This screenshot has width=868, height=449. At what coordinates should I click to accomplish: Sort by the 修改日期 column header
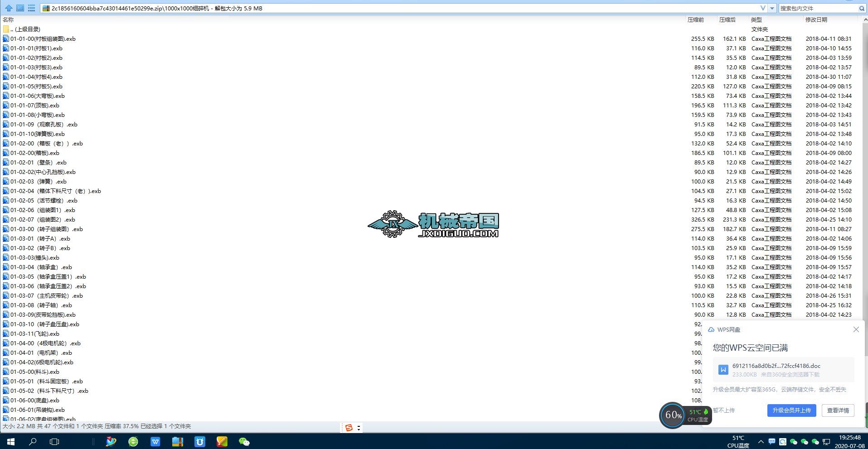click(816, 19)
